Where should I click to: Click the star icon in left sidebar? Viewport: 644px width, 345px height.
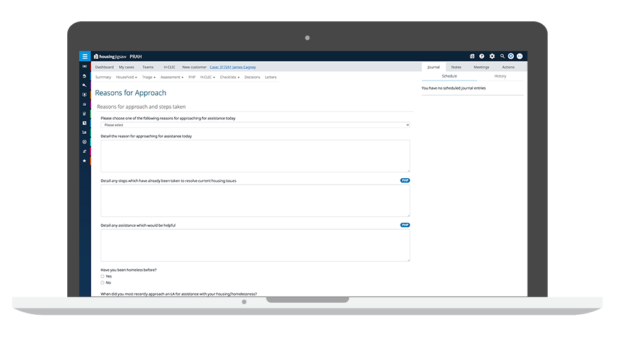(x=84, y=161)
